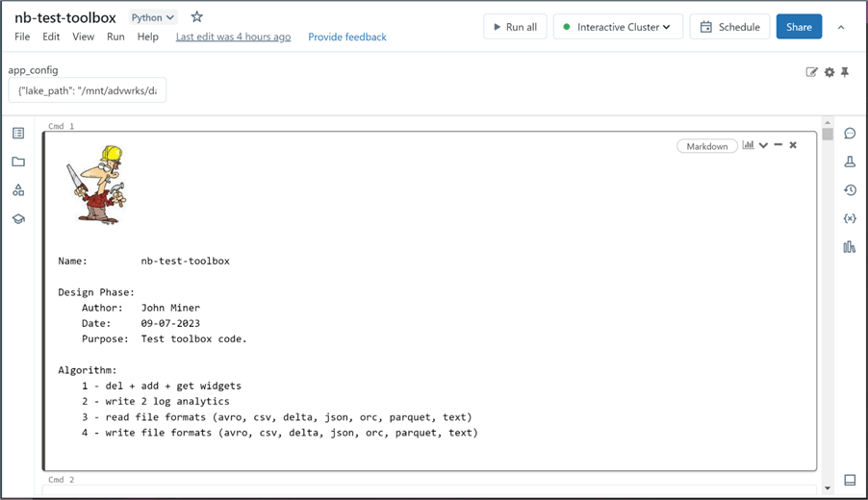The width and height of the screenshot is (868, 500).
Task: Click the 'John Miner' author text
Action: (x=170, y=308)
